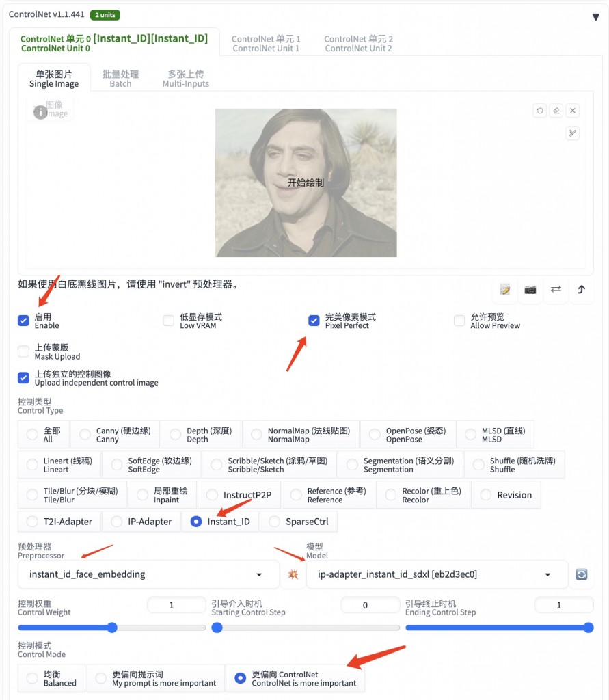Image resolution: width=609 pixels, height=700 pixels.
Task: Click the swap arrows mirror icon
Action: point(556,289)
